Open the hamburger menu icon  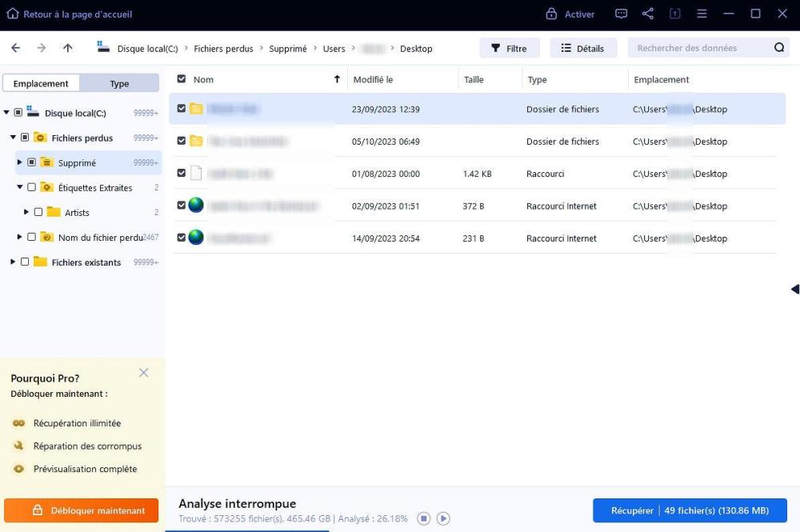coord(702,14)
